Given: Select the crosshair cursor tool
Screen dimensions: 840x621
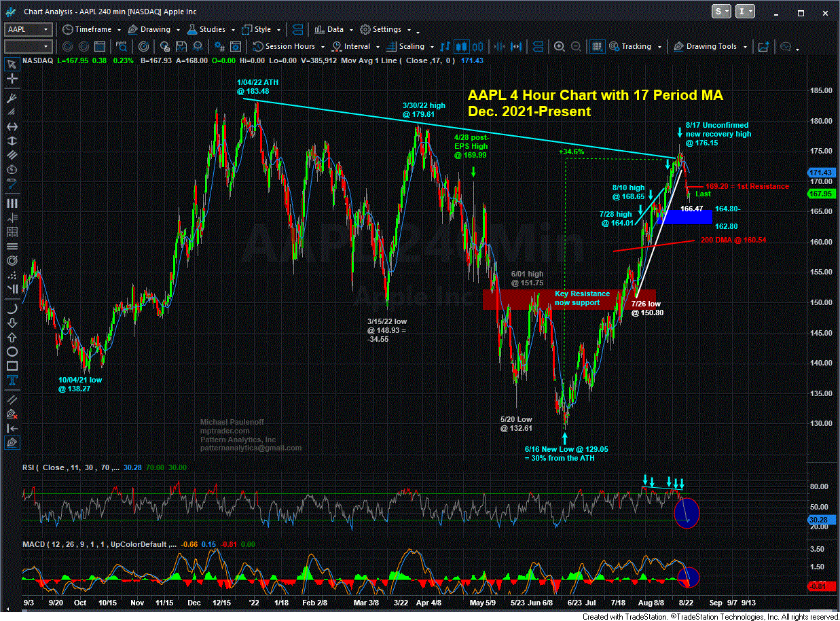Looking at the screenshot, I should tap(12, 80).
